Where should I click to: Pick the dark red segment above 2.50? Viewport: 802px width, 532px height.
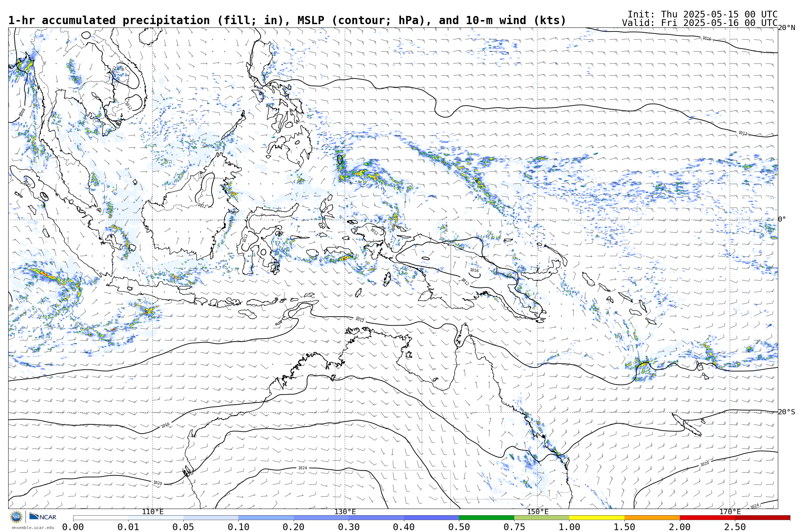coord(762,518)
